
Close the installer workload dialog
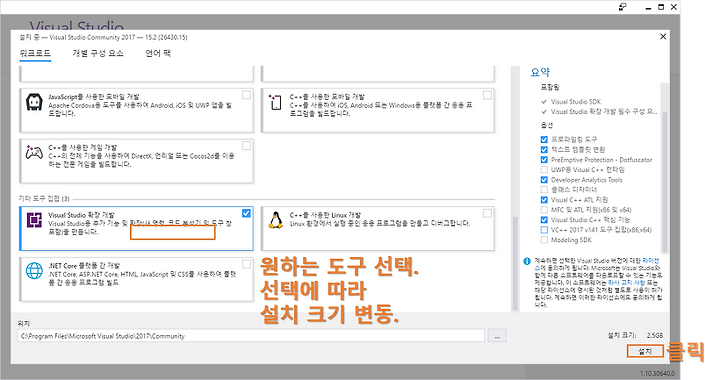663,36
